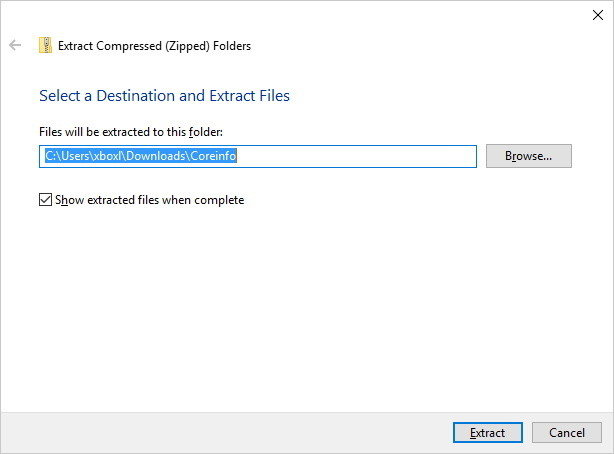This screenshot has width=614, height=454.
Task: Click the checkmark in the show-files checkbox
Action: click(45, 199)
